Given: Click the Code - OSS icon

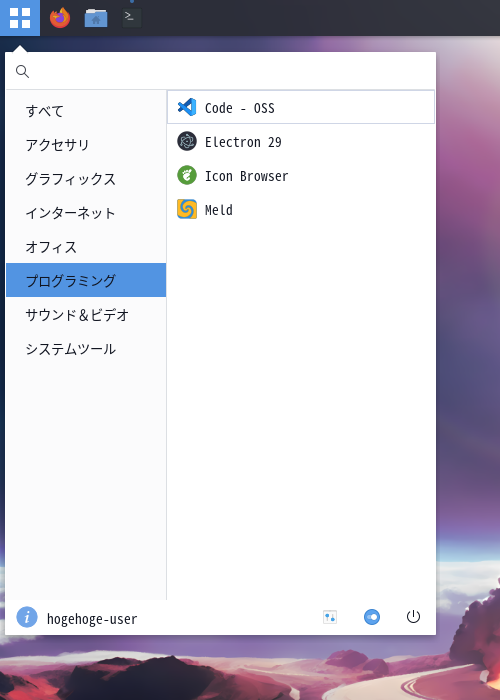Looking at the screenshot, I should click(187, 107).
